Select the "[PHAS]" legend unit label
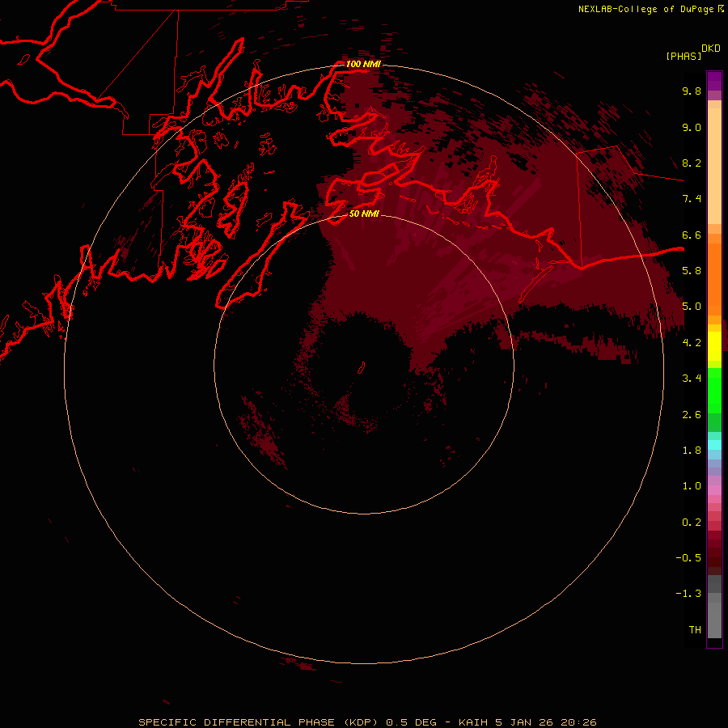This screenshot has height=728, width=728. click(x=684, y=57)
